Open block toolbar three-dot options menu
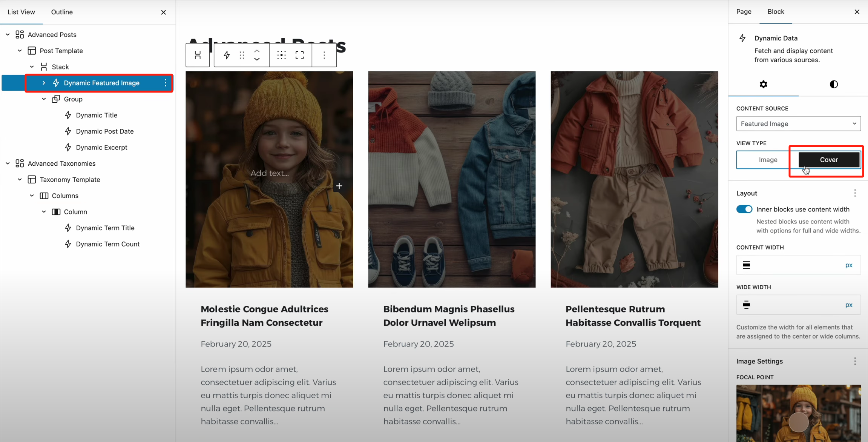Viewport: 868px width, 442px height. 324,55
